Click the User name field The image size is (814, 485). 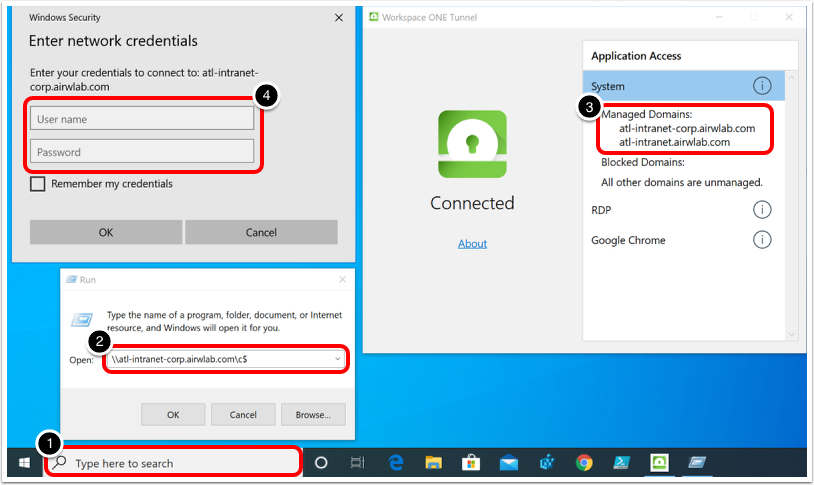click(x=141, y=119)
